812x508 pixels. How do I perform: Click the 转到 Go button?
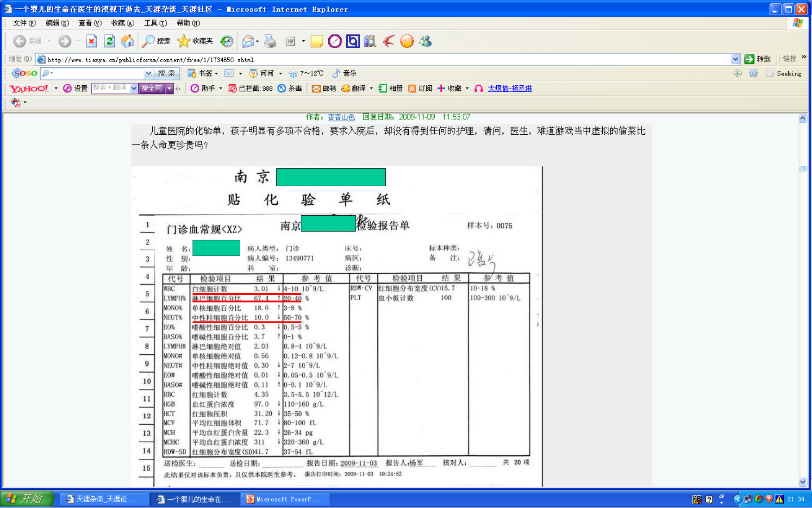pos(758,59)
